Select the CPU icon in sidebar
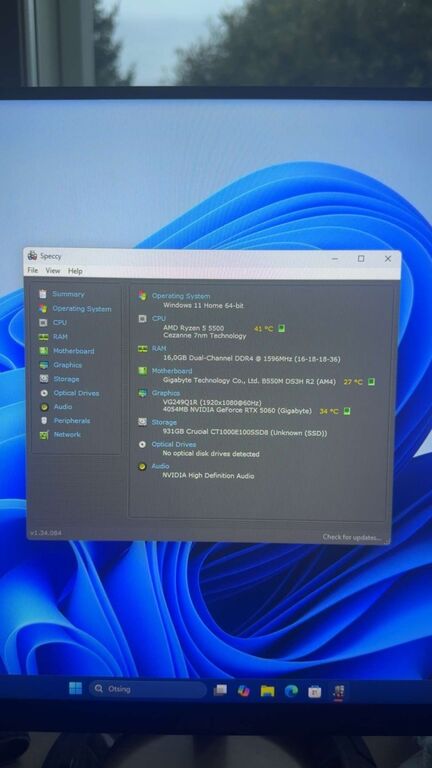Screen dimensions: 432x768 (x=43, y=323)
